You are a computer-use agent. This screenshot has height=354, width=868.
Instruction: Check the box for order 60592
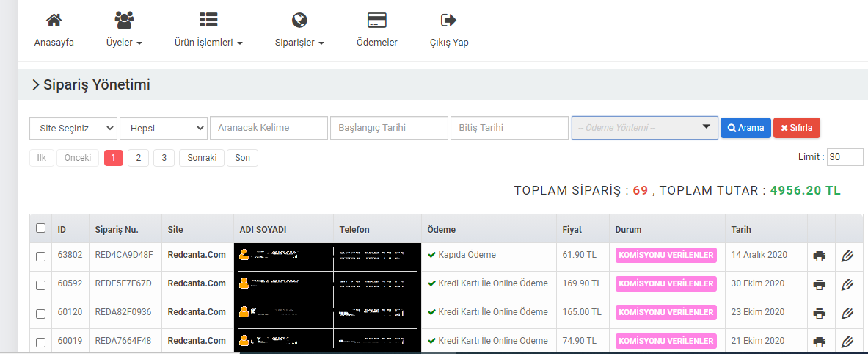point(40,285)
